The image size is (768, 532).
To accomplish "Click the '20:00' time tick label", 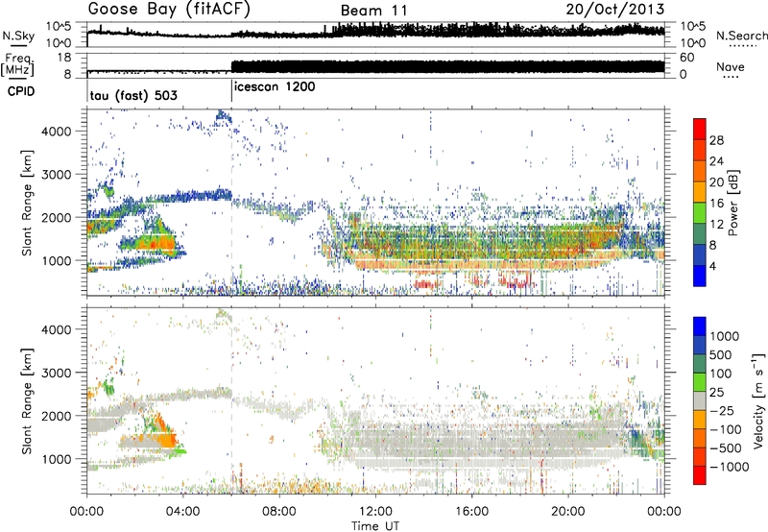I will (x=567, y=512).
